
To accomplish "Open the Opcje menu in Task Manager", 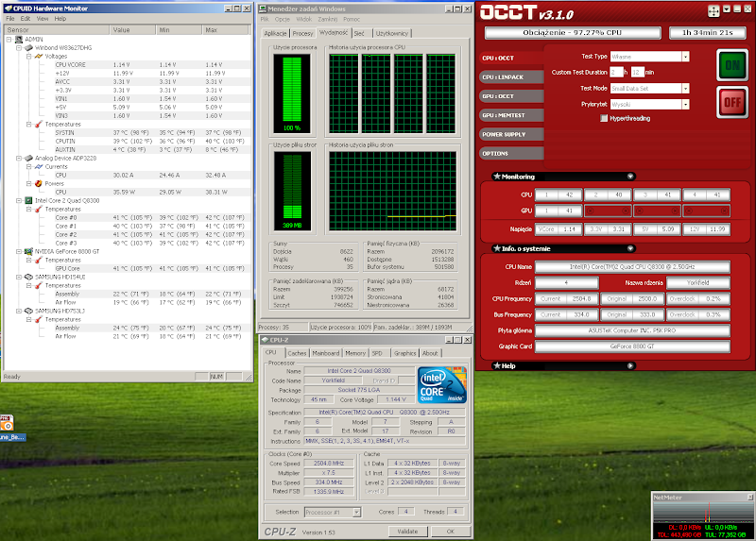I will 282,19.
